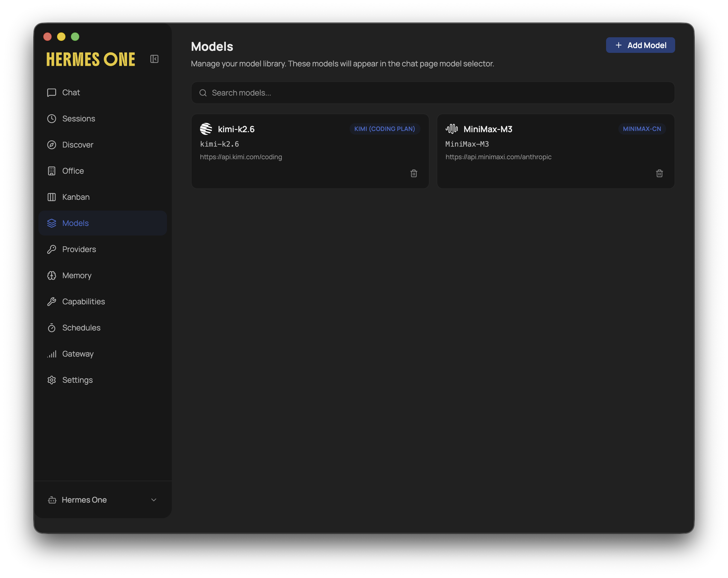Click the https://api.kimi.com/coding URL

(x=241, y=157)
